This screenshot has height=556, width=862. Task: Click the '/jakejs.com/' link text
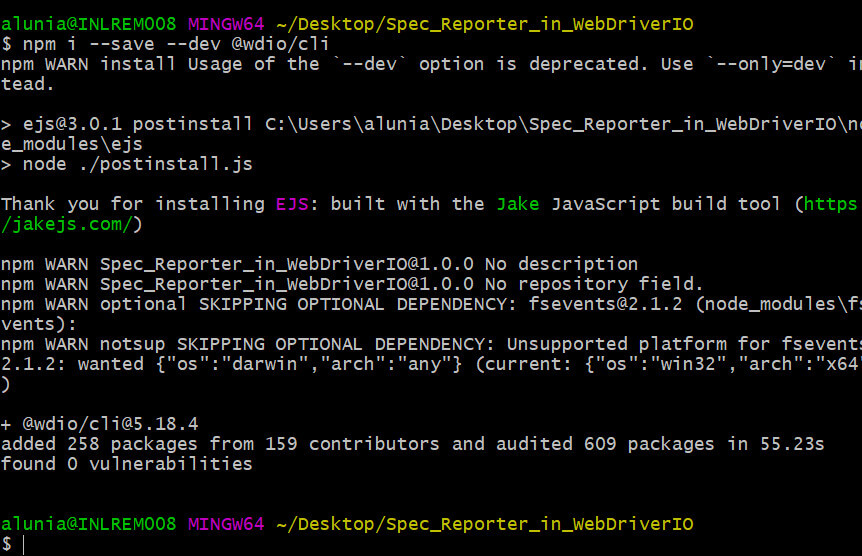pos(67,224)
